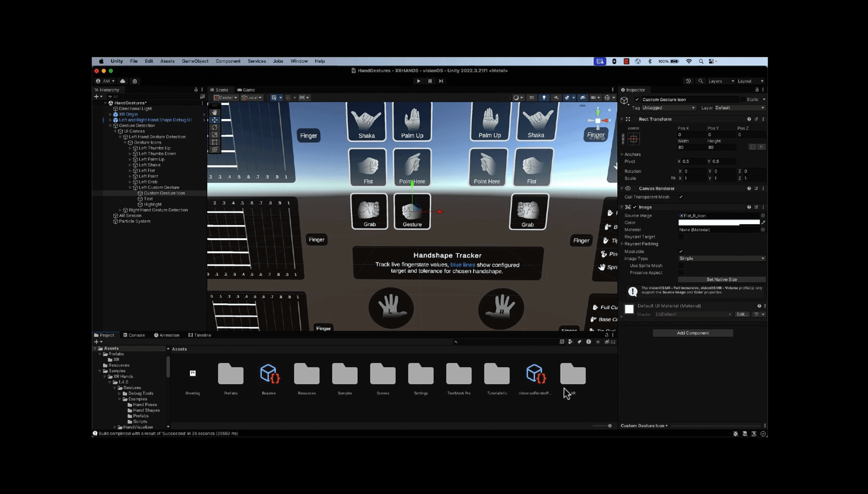
Task: Switch to the Console tab
Action: (x=134, y=335)
